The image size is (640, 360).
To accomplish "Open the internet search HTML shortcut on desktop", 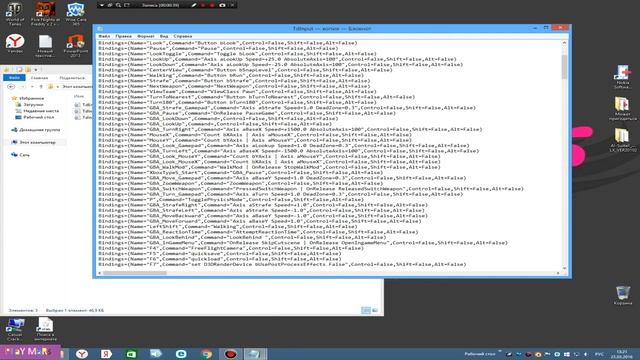I will coord(45,330).
